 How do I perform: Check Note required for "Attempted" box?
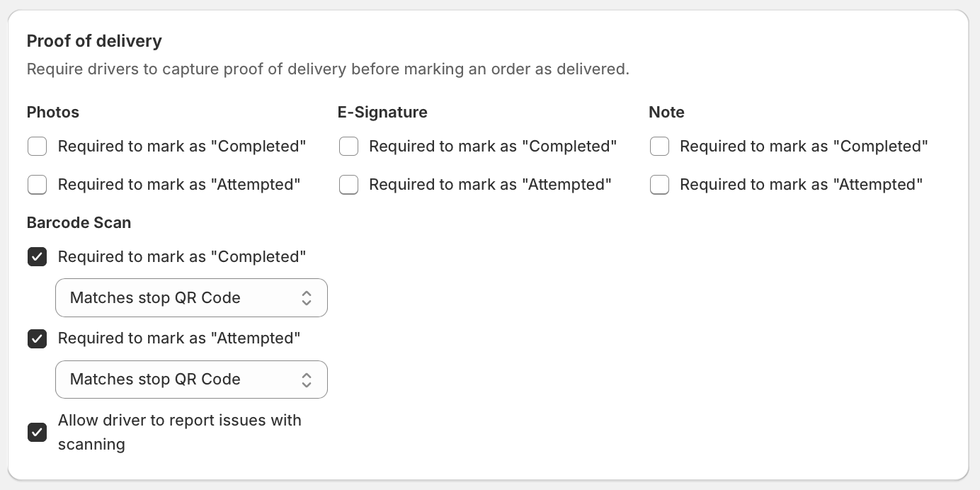click(x=659, y=185)
